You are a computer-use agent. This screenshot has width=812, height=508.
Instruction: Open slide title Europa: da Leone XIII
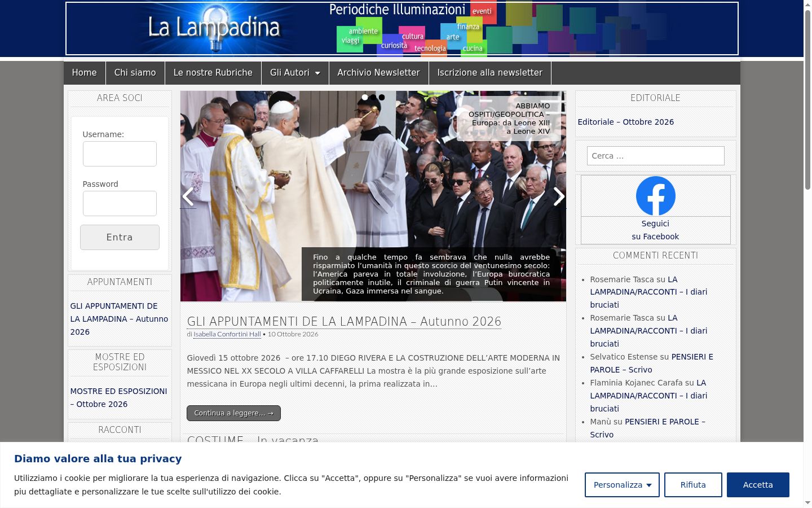point(509,119)
